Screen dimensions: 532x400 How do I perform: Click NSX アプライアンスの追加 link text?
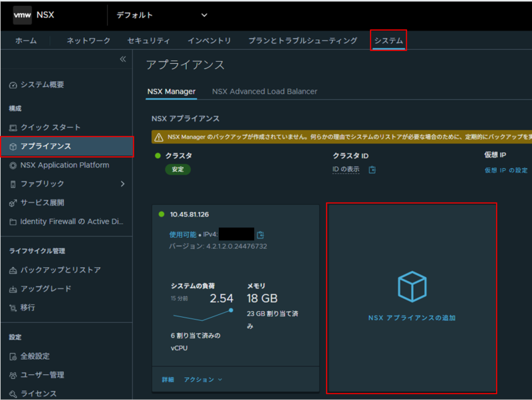tap(412, 318)
